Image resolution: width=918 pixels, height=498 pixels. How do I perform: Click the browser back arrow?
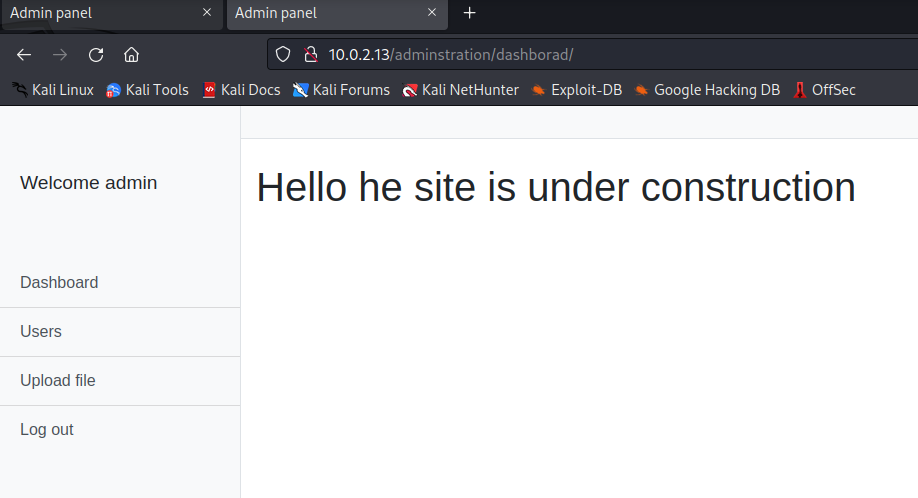[x=24, y=54]
